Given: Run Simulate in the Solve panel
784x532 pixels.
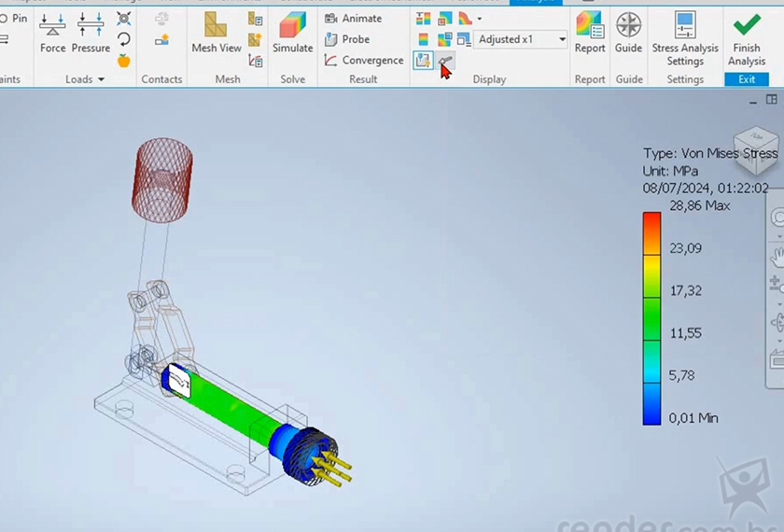Looking at the screenshot, I should 292,34.
